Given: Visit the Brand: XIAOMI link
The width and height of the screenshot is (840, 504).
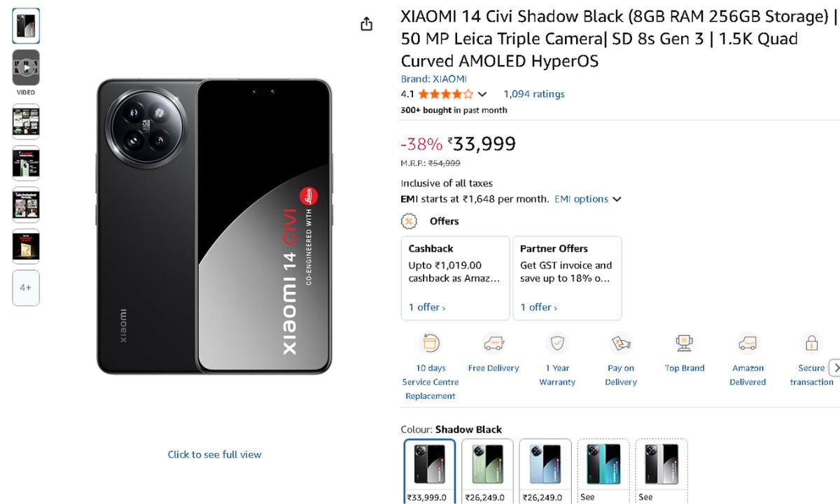Looking at the screenshot, I should [433, 79].
